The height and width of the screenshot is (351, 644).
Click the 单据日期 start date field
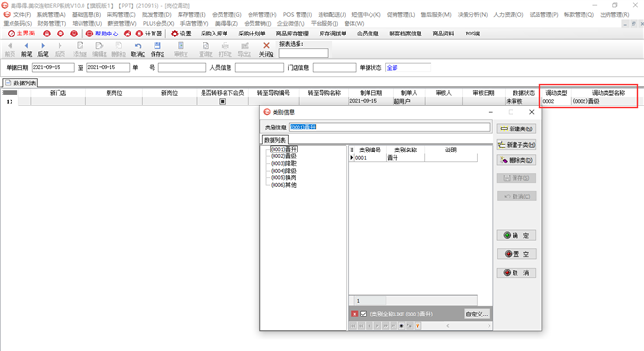53,68
